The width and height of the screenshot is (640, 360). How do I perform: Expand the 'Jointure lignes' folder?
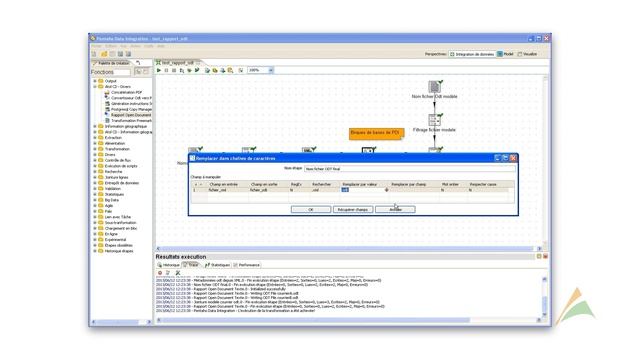tap(95, 178)
